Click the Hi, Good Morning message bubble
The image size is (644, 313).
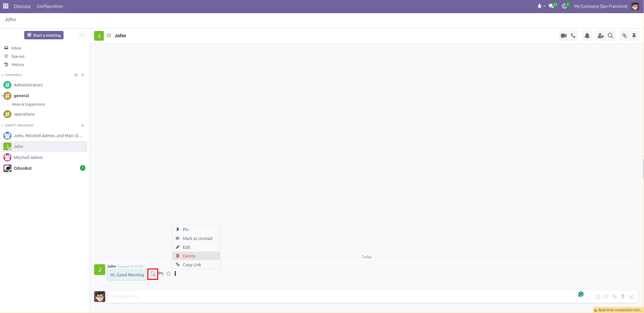(x=127, y=275)
